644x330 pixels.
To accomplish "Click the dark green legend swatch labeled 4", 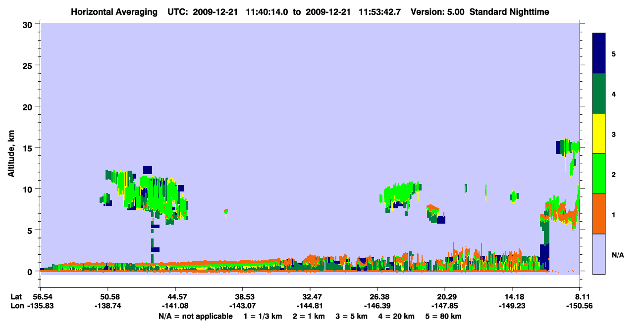I will coord(599,94).
